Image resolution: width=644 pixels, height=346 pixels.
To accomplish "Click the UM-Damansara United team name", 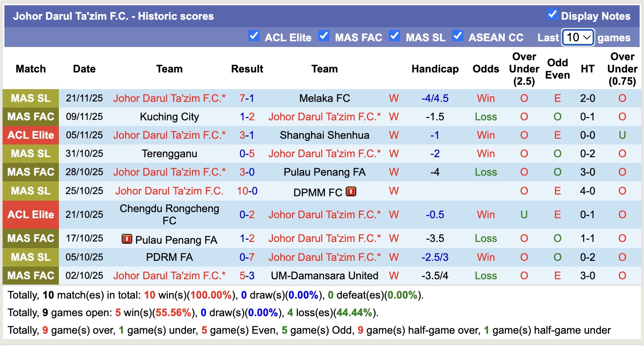I will click(x=324, y=275).
